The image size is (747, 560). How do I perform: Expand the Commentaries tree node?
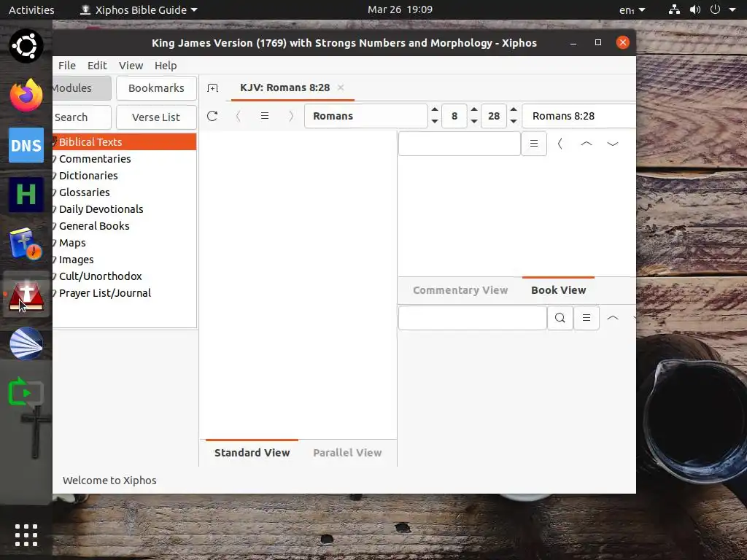(54, 158)
